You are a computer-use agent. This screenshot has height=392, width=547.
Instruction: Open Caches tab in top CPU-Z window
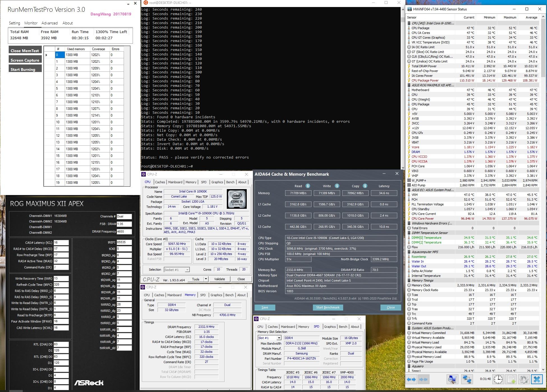click(160, 182)
